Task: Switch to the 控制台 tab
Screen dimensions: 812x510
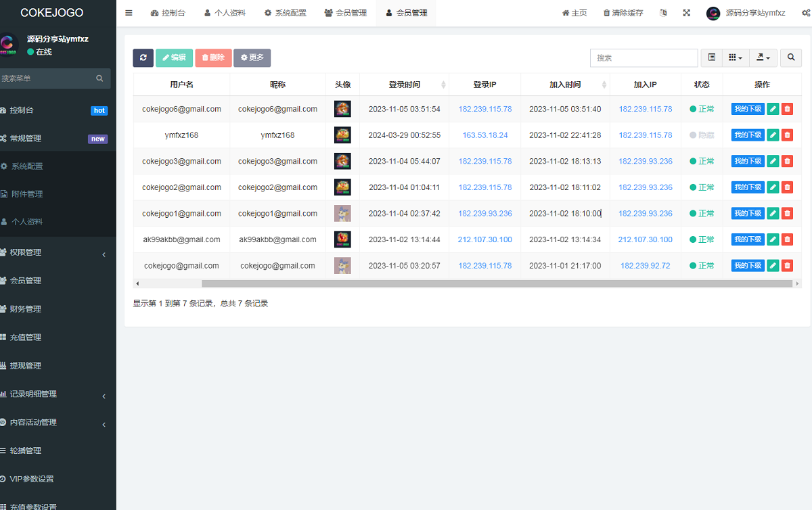Action: coord(168,13)
